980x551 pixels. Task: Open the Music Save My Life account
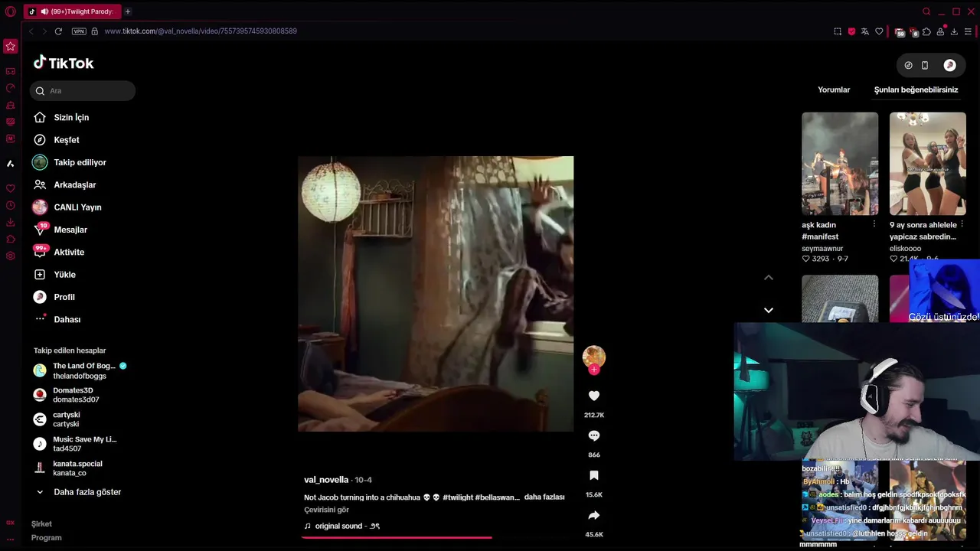(75, 444)
